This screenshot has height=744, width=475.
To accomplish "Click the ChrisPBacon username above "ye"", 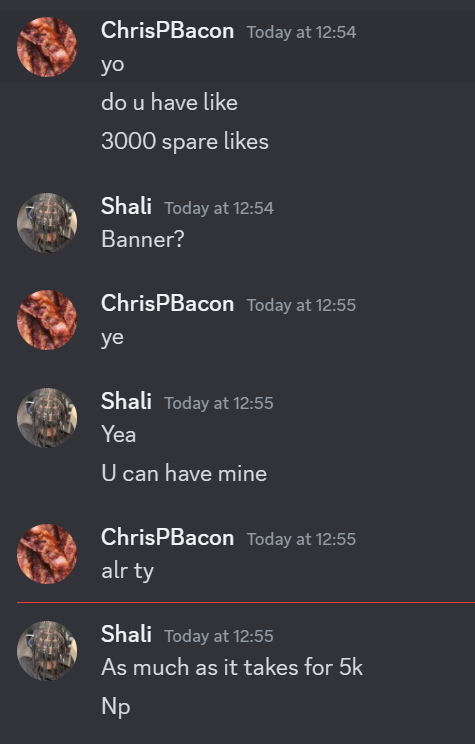I will point(167,304).
